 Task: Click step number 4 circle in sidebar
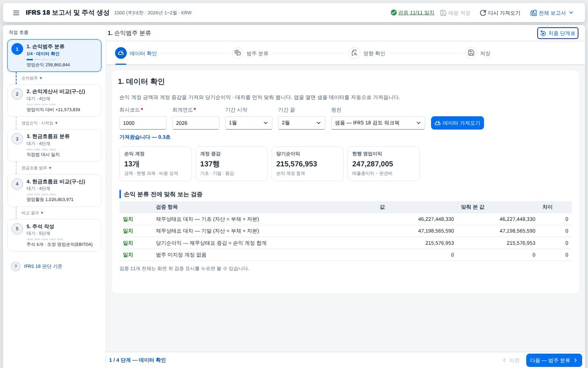[x=17, y=184]
